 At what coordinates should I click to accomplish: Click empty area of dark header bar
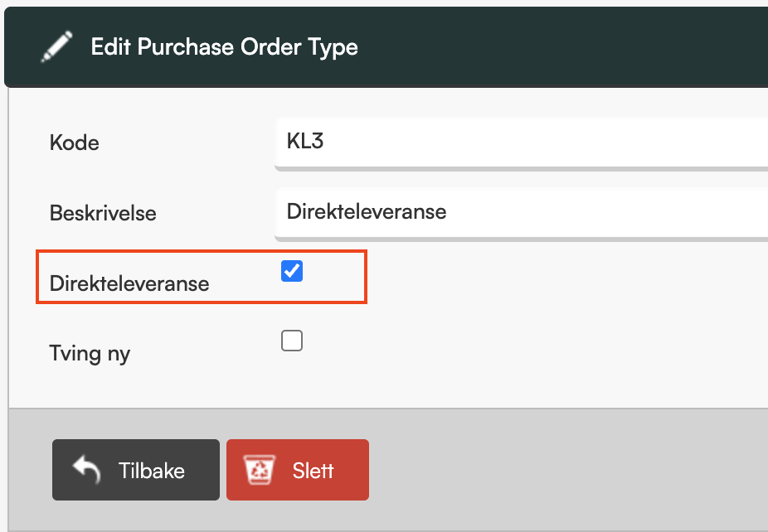coord(564,46)
